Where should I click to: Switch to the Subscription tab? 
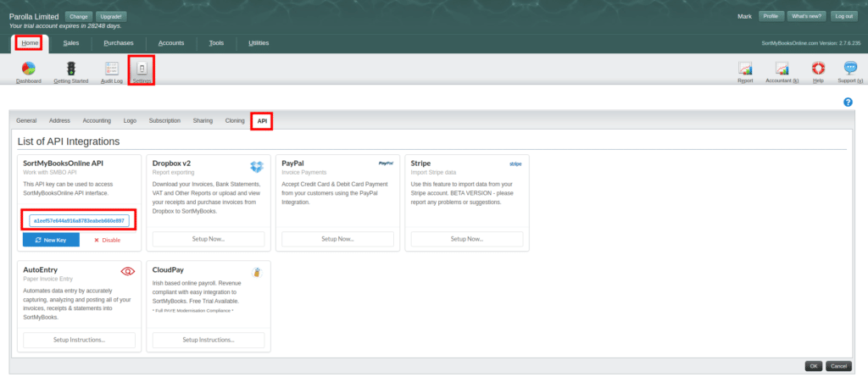164,120
